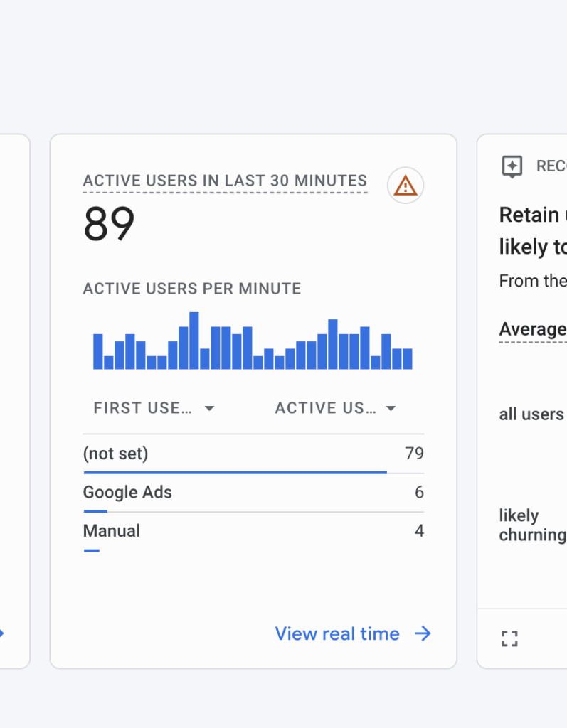Open the View real time link
The image size is (567, 728).
click(x=337, y=633)
